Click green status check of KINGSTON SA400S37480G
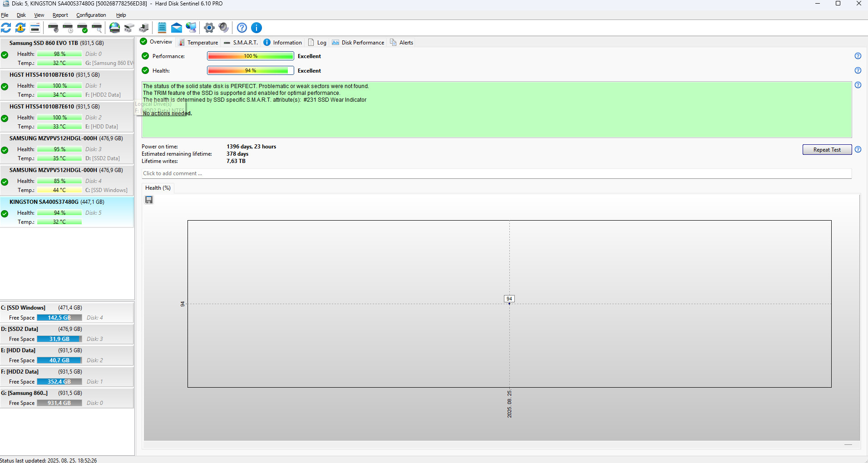This screenshot has height=463, width=868. (5, 214)
